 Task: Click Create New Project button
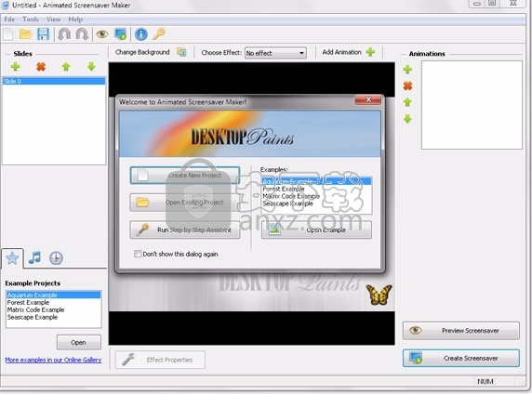(x=185, y=176)
